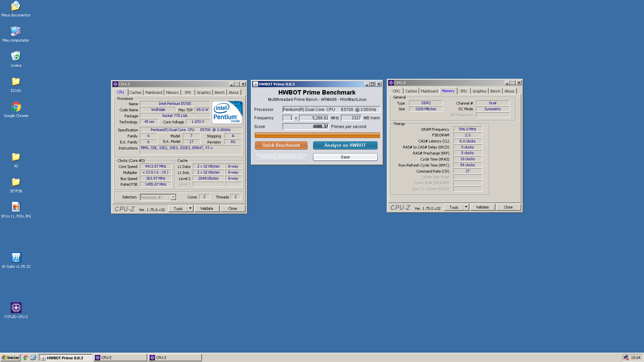
Task: Select Caches tab in right CPU-Z window
Action: tap(411, 91)
